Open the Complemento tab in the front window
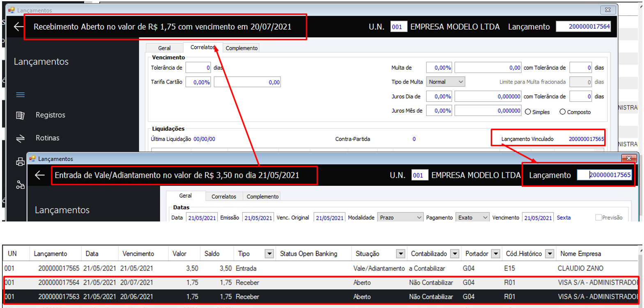This screenshot has width=644, height=308. click(262, 196)
